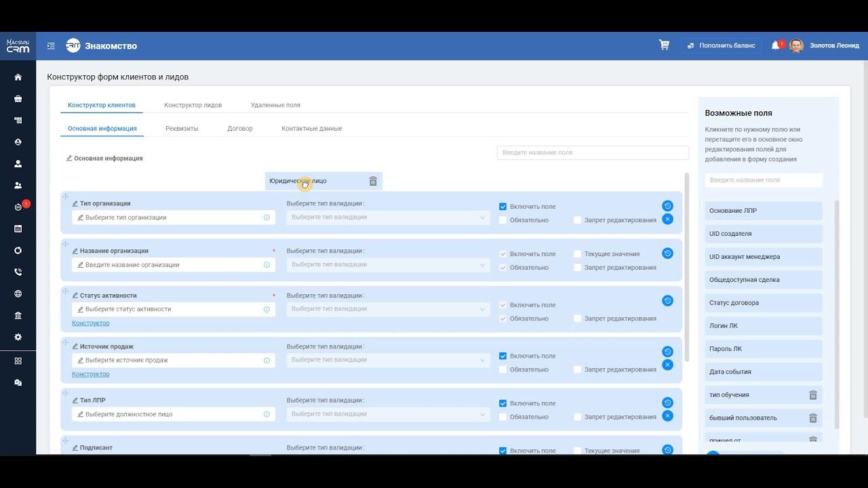
Task: Switch to "Удаленные поля" tab
Action: point(275,105)
